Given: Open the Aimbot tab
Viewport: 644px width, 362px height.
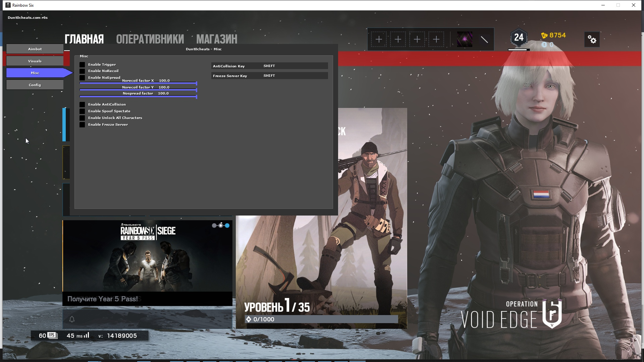Looking at the screenshot, I should point(35,49).
